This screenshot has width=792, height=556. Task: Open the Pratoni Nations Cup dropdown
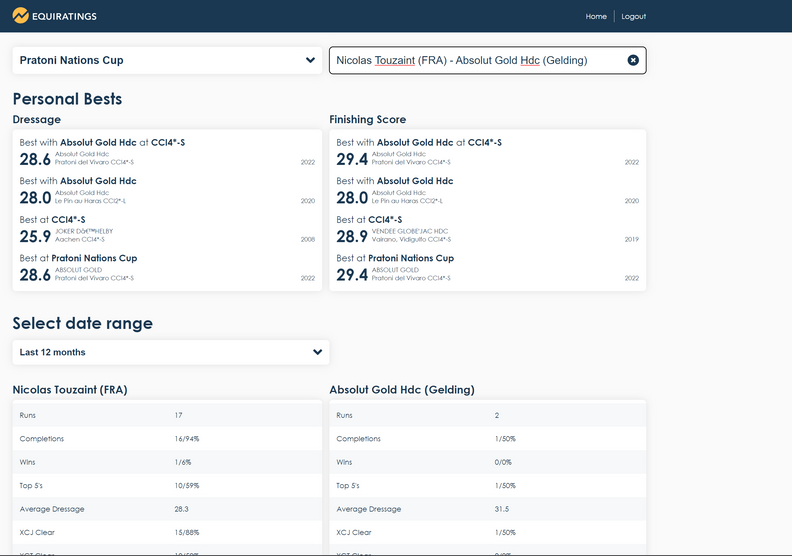click(167, 60)
